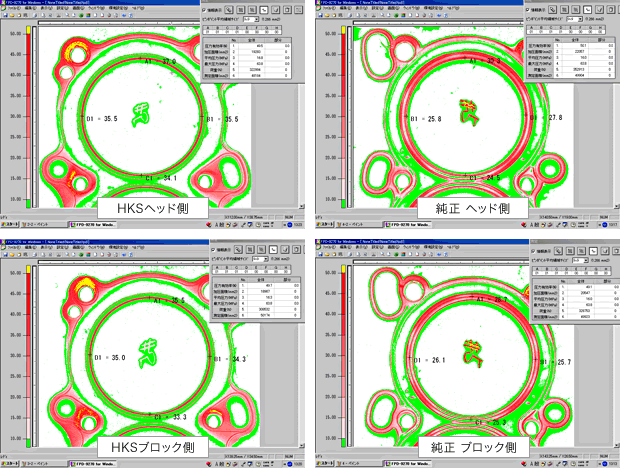Open the 編集(E) menu in HKSヘッド側 window
The image size is (620, 468).
[31, 8]
